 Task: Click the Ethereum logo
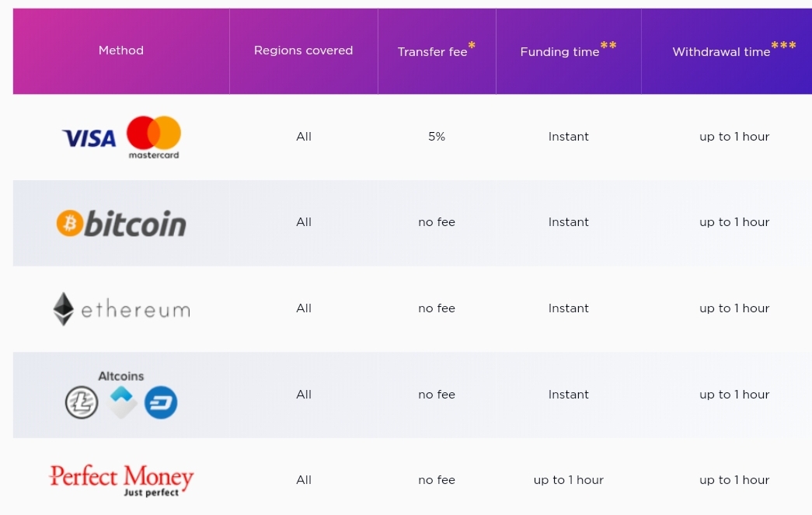(x=121, y=309)
